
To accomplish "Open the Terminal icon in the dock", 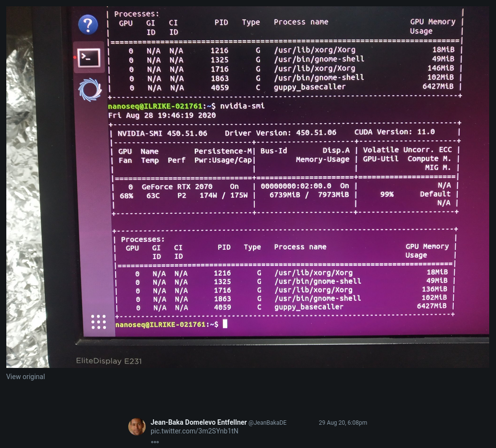I will pyautogui.click(x=89, y=58).
